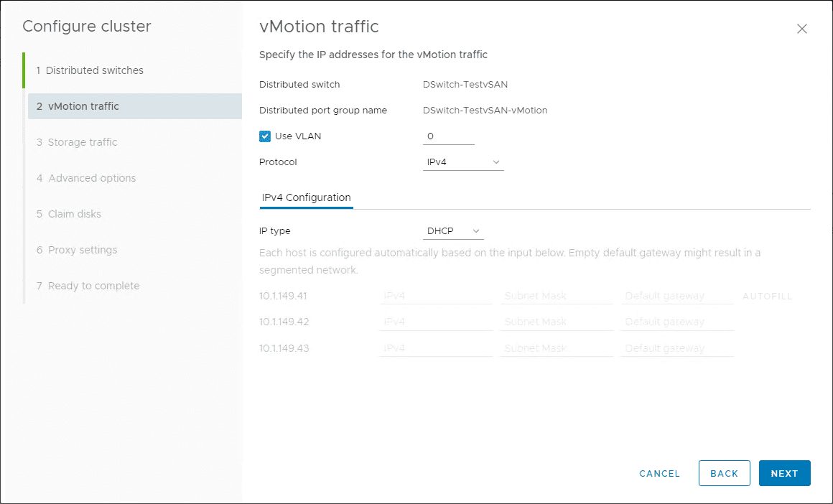Click the BACK button

724,473
